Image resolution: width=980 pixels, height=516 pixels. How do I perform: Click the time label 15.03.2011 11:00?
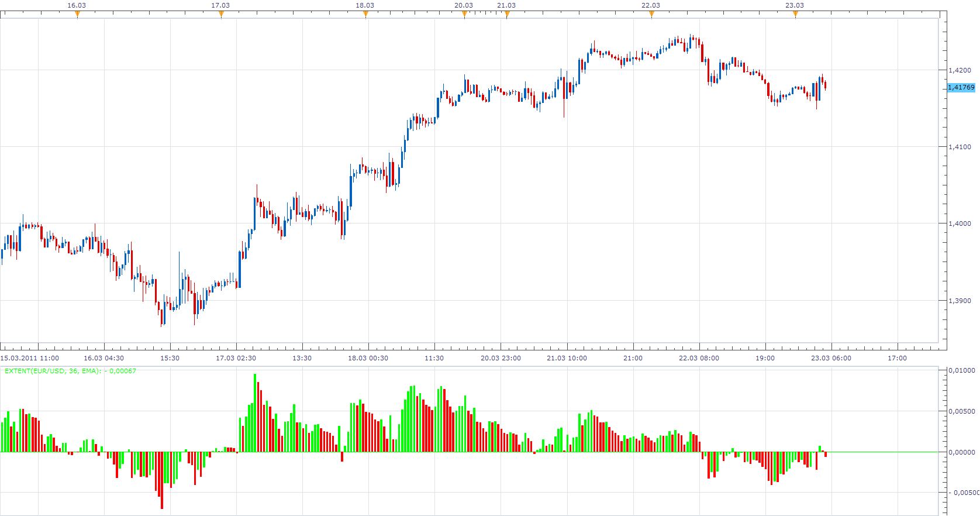(x=29, y=358)
